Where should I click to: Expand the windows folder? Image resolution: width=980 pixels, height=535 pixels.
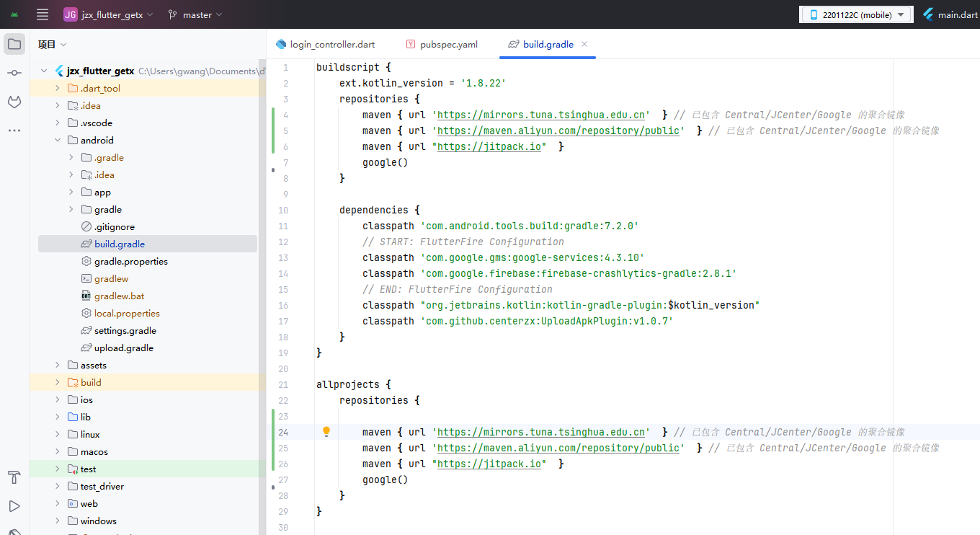[58, 521]
